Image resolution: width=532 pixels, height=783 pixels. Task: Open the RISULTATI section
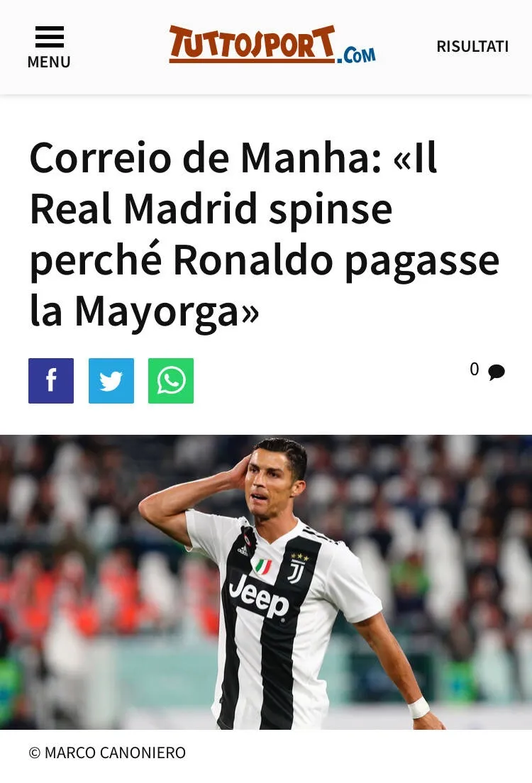[472, 46]
